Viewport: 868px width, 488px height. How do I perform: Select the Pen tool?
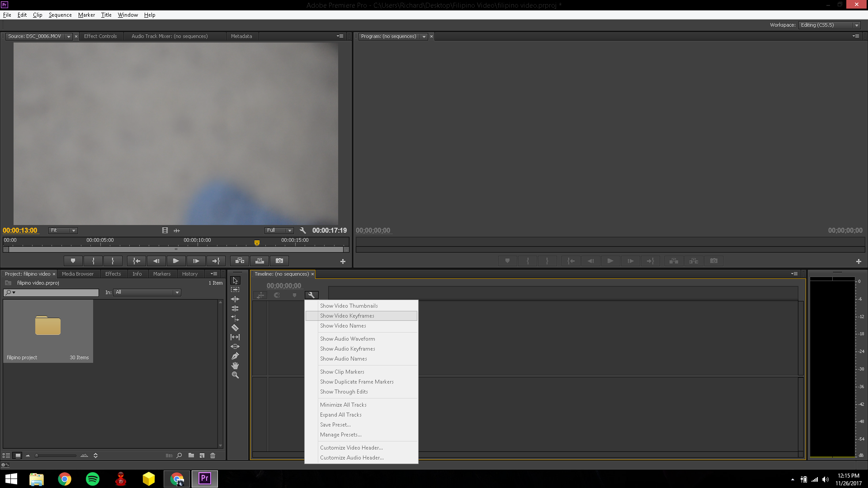point(235,356)
